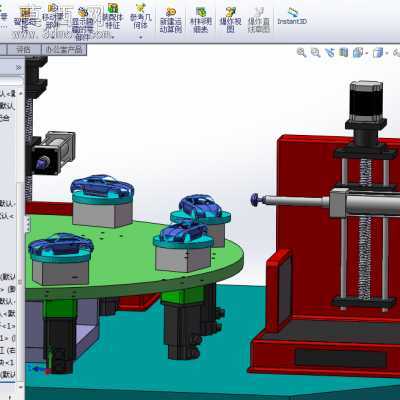Select the black stepper motor atop the press
Screen dimensions: 400x400
[365, 102]
